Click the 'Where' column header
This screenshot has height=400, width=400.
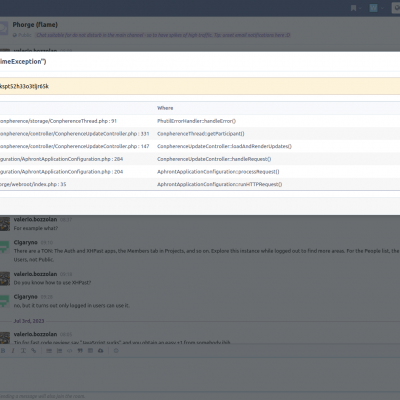click(165, 108)
